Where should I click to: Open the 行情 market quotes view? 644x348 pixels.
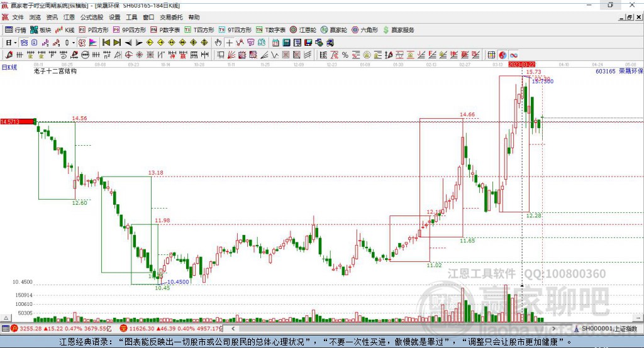(x=16, y=30)
